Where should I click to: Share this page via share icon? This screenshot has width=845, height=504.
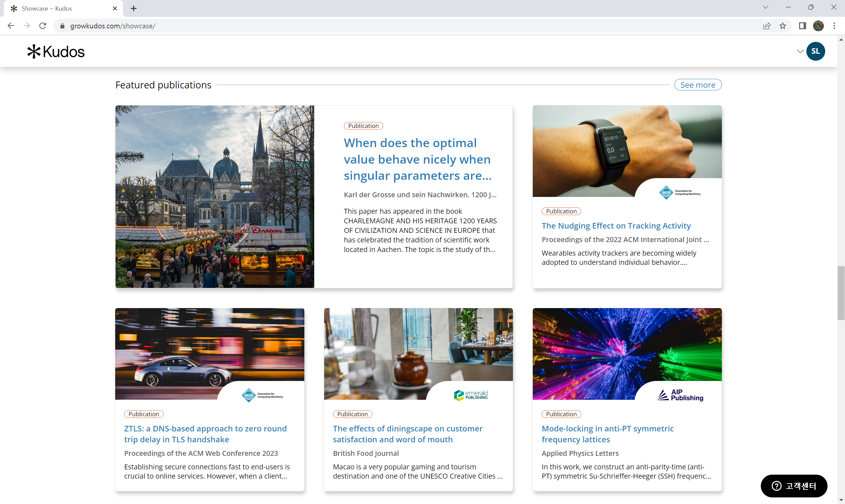766,26
